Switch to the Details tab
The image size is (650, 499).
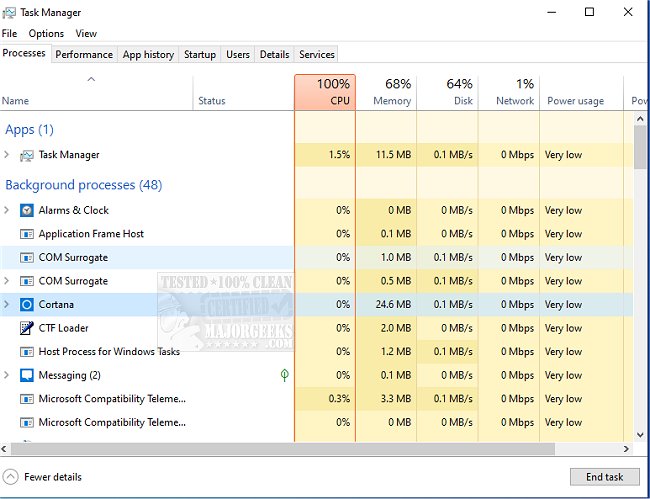[274, 54]
